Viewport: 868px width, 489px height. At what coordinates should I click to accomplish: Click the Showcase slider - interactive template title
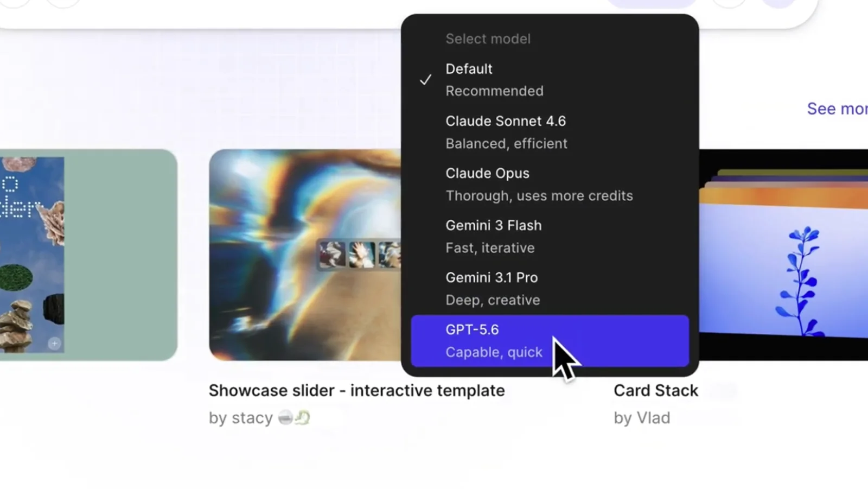357,390
